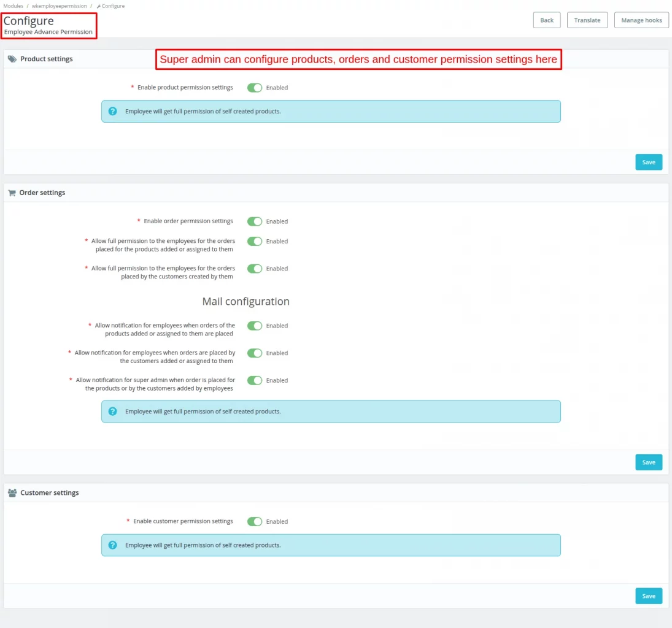The image size is (672, 628).
Task: Click help icon in Product settings info box
Action: [x=113, y=112]
